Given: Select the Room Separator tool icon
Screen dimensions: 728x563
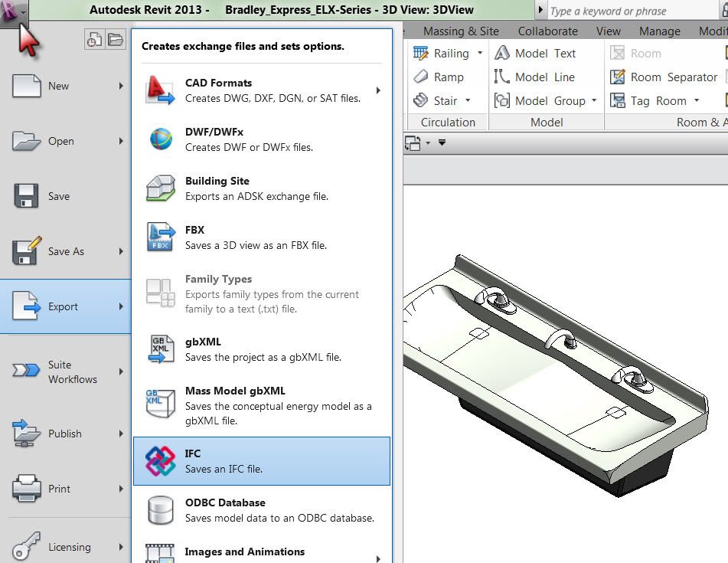Looking at the screenshot, I should coord(618,77).
